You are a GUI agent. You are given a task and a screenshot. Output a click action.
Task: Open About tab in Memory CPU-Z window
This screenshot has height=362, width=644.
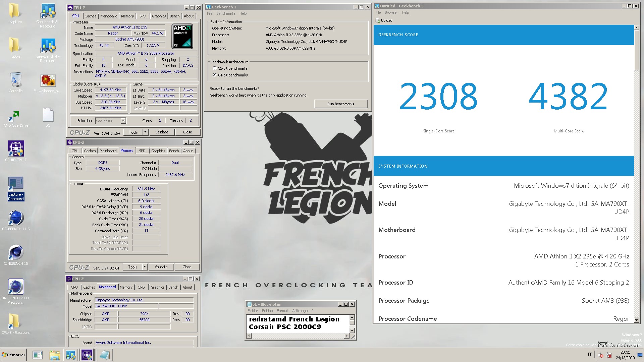click(x=188, y=151)
